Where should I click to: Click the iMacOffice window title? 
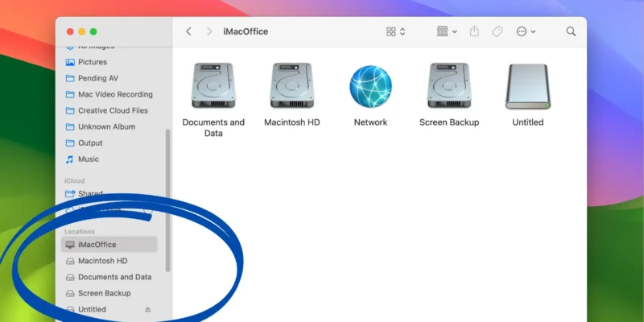pyautogui.click(x=246, y=31)
